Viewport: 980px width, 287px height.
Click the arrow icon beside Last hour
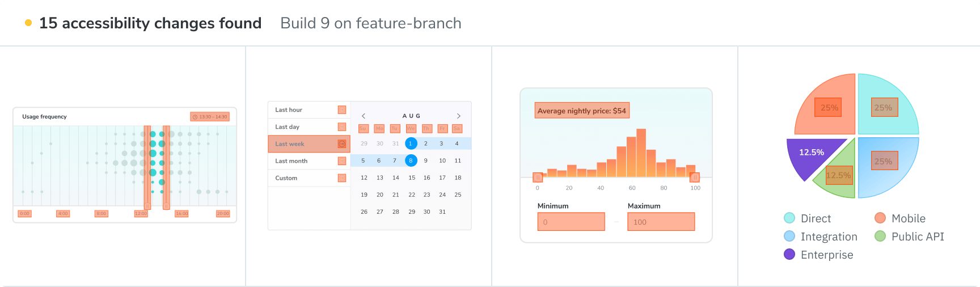[342, 110]
